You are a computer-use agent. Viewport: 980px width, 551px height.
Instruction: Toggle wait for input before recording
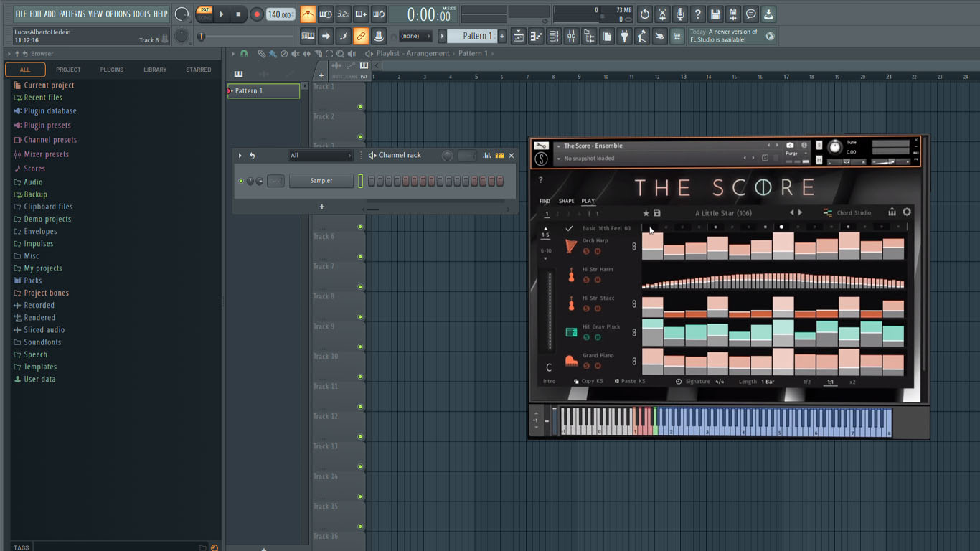(x=326, y=14)
